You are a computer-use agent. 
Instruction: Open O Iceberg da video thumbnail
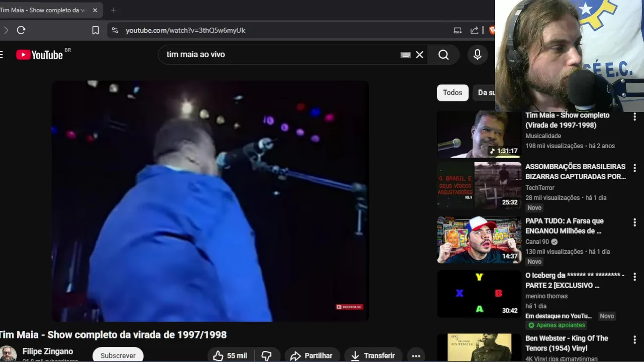tap(479, 294)
